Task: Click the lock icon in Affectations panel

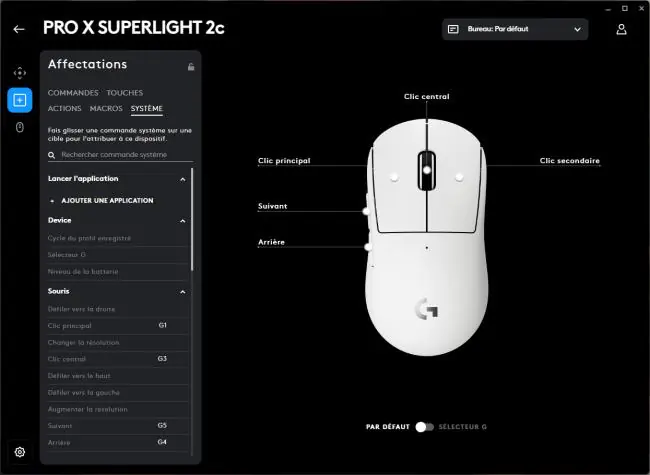Action: point(191,67)
